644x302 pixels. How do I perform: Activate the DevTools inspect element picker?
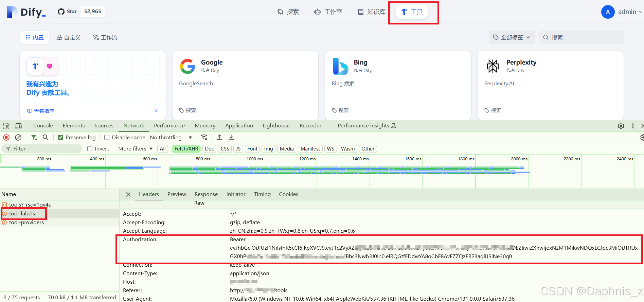pyautogui.click(x=6, y=126)
